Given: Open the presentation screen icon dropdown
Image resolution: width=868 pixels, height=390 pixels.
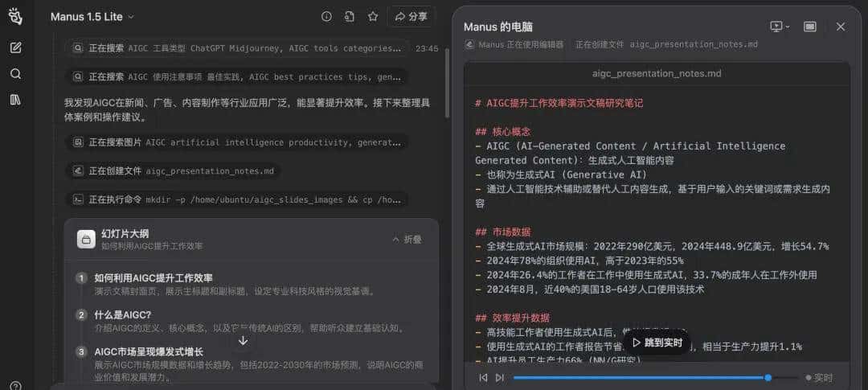Looking at the screenshot, I should point(780,27).
